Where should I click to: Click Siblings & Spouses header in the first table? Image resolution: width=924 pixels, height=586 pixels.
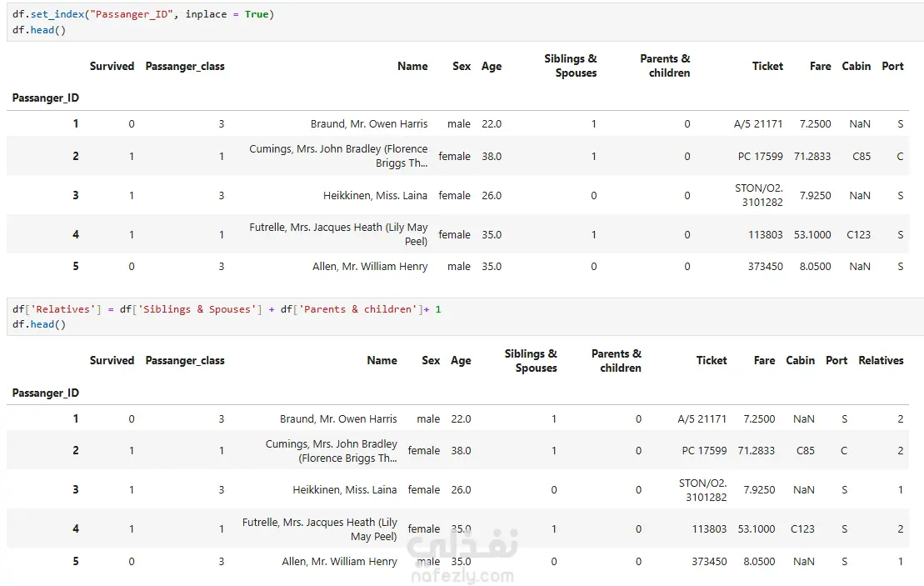pyautogui.click(x=571, y=66)
